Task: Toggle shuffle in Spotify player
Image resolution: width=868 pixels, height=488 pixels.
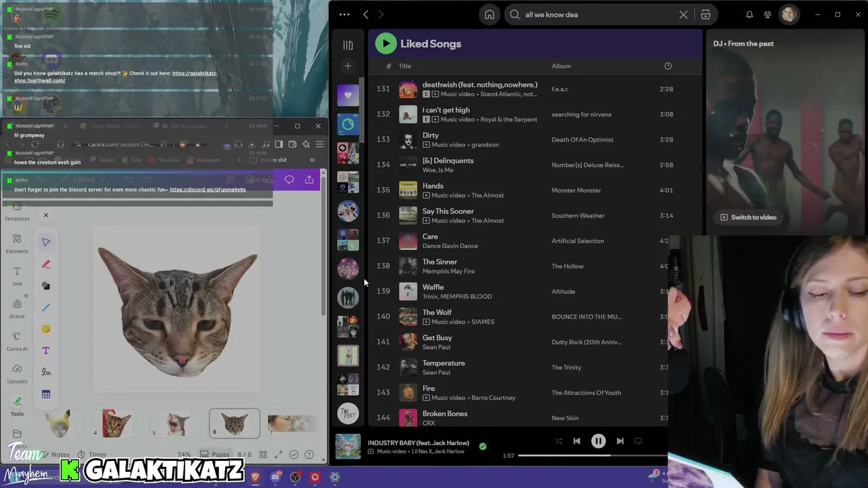Action: (558, 441)
